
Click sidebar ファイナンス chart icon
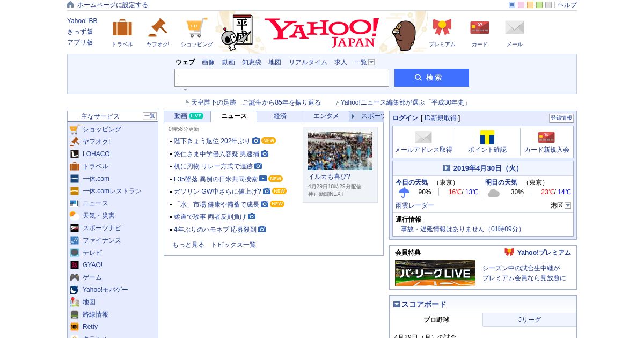pos(75,240)
